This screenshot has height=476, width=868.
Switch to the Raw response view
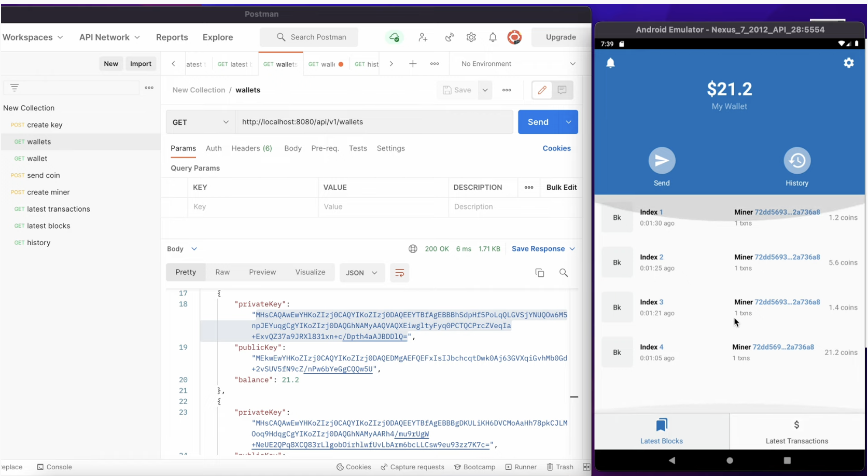[222, 272]
